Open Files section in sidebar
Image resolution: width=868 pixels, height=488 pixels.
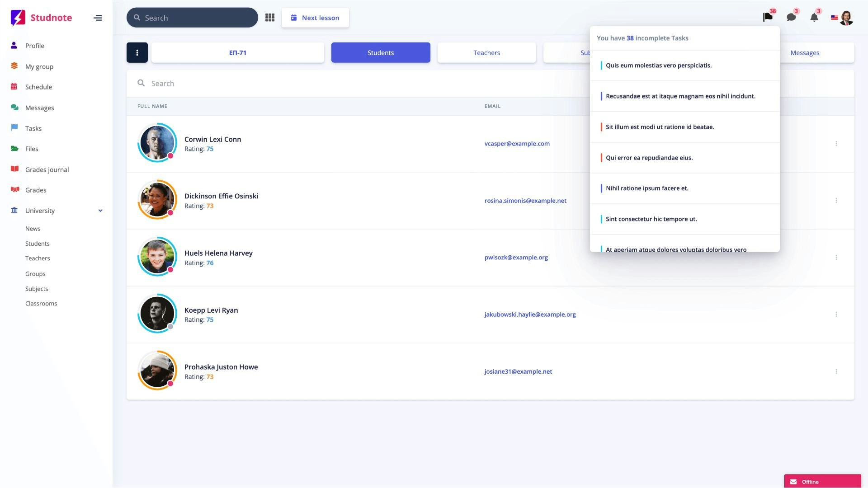(32, 149)
